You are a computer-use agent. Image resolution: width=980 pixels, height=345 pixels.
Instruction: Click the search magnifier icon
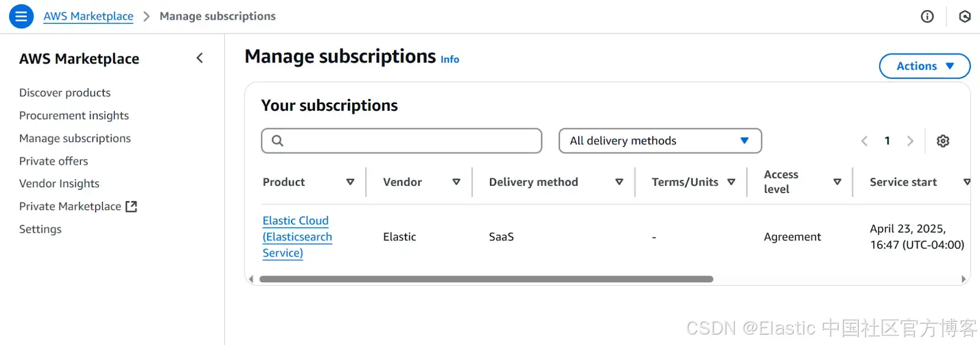click(x=277, y=141)
